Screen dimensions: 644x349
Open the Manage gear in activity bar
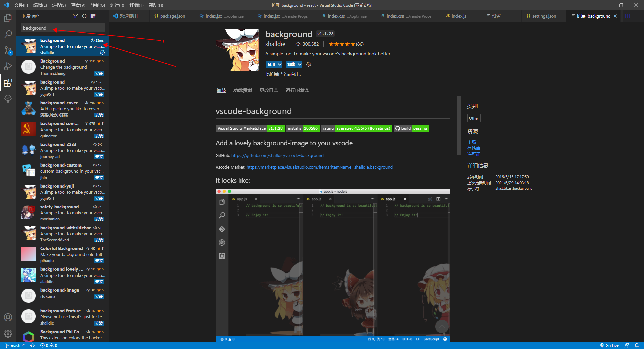(x=8, y=334)
